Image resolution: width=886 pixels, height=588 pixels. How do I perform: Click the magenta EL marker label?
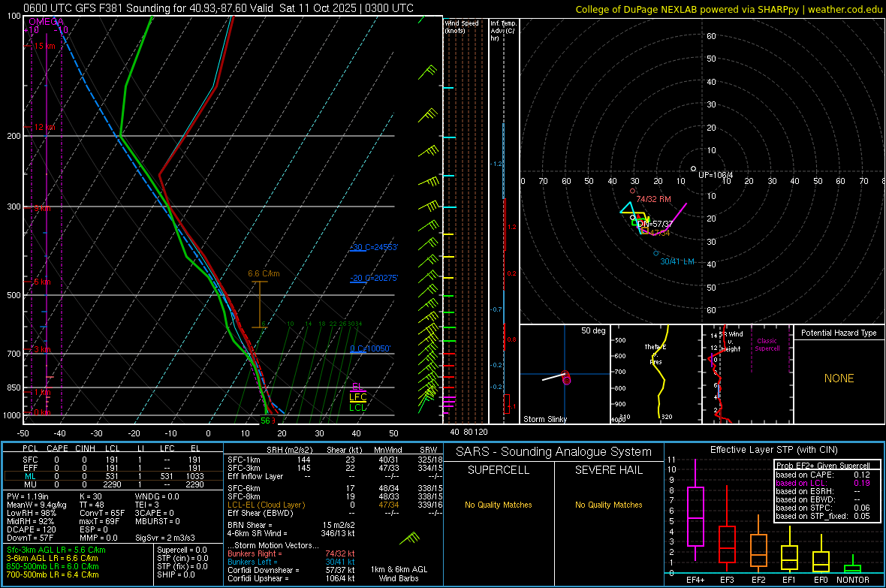[357, 387]
